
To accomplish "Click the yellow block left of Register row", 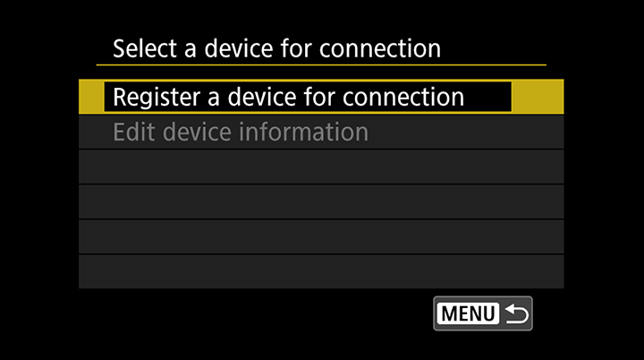I will pyautogui.click(x=91, y=97).
